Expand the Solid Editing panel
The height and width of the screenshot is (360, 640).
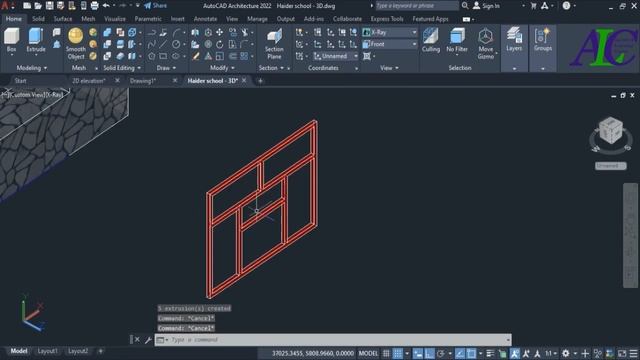122,68
